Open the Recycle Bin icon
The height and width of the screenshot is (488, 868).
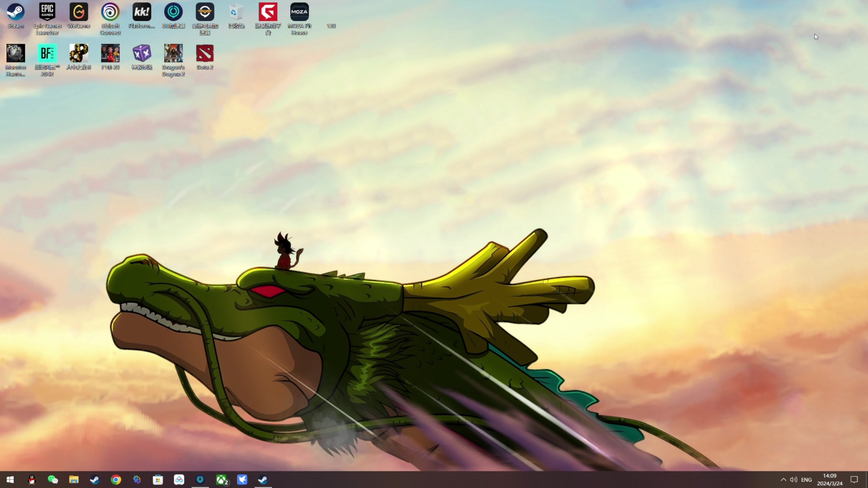[236, 12]
